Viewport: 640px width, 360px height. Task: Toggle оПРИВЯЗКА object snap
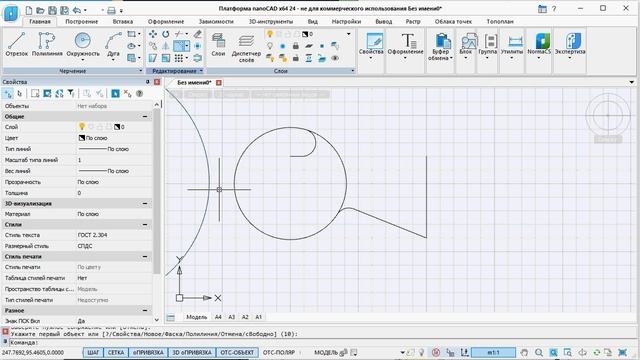tap(148, 352)
